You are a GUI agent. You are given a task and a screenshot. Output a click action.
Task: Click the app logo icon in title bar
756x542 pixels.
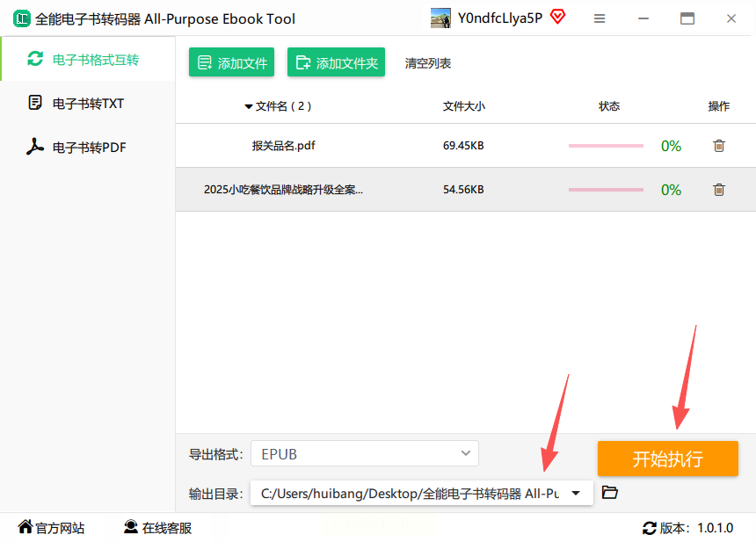click(x=21, y=18)
